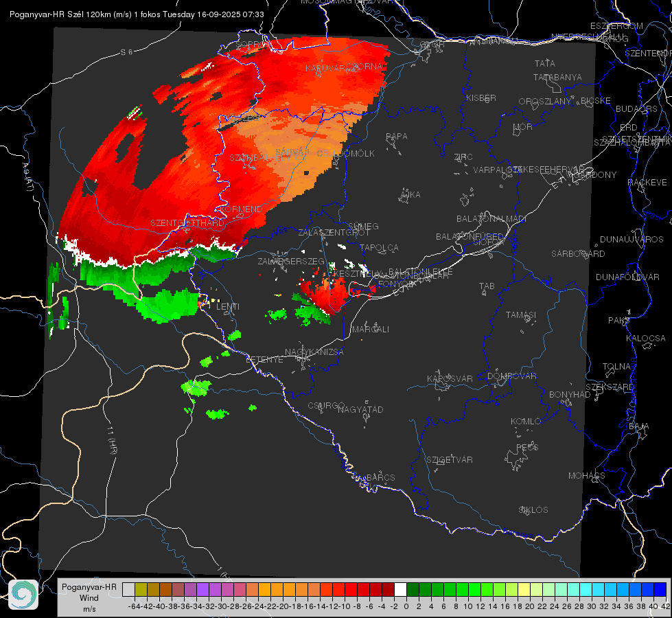The width and height of the screenshot is (672, 618).
Task: Click the TATA city label
Action: tap(545, 63)
